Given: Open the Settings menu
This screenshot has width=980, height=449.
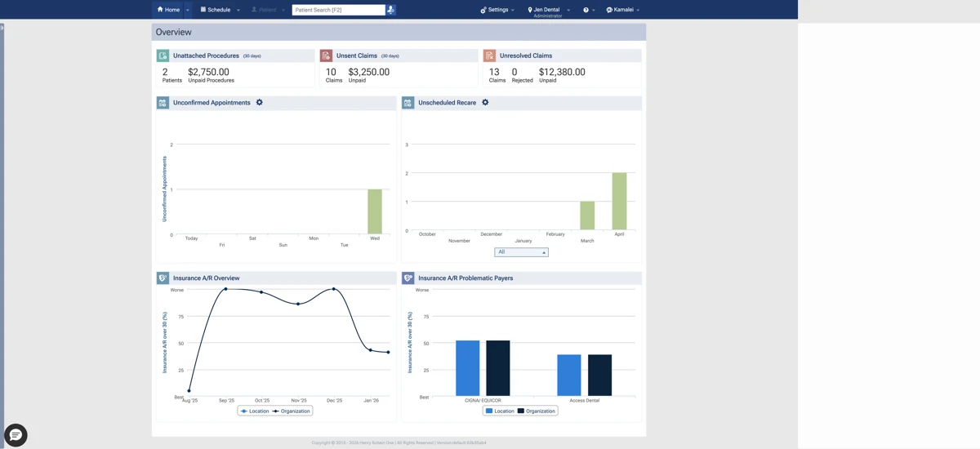Looking at the screenshot, I should (x=494, y=10).
